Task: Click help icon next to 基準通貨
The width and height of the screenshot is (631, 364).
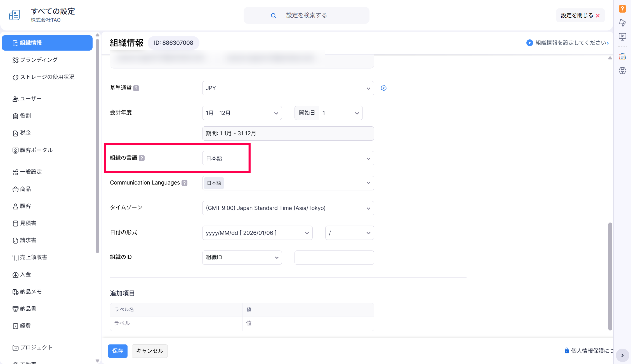Action: tap(136, 88)
